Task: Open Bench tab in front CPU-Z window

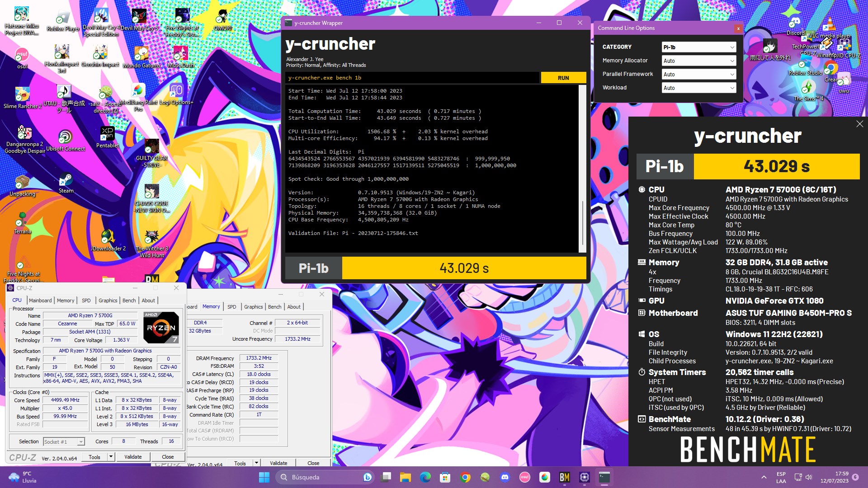Action: click(x=129, y=300)
